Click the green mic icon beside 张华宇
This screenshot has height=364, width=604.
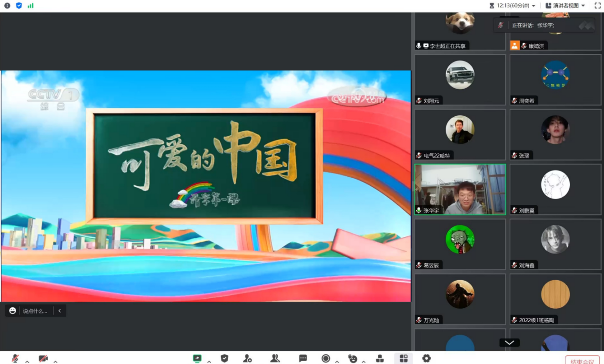[419, 210]
